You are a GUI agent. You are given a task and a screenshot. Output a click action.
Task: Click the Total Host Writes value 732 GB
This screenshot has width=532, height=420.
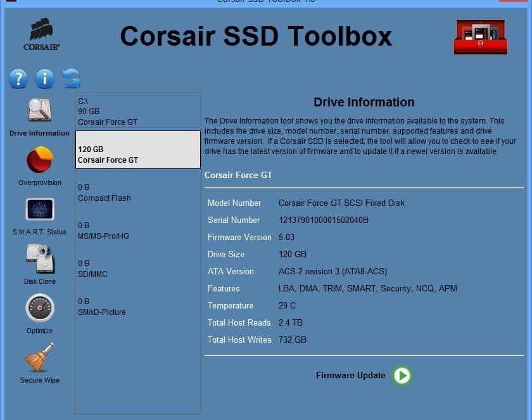tap(293, 340)
